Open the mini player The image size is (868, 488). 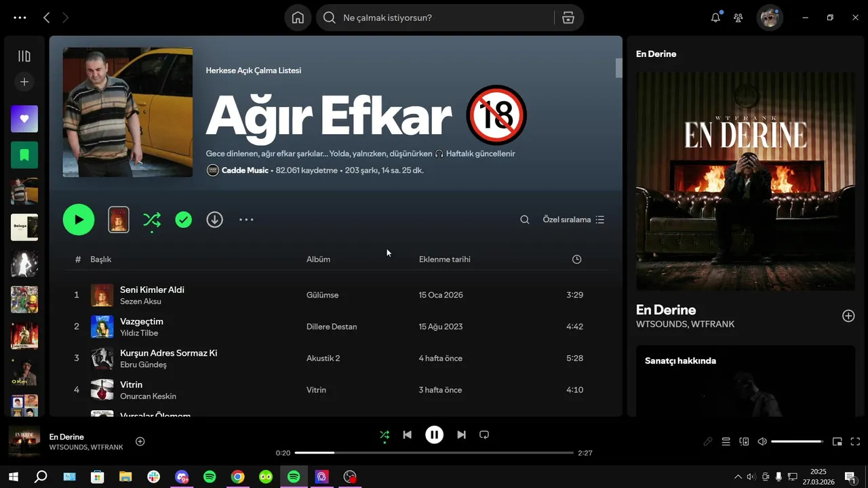[x=837, y=441]
